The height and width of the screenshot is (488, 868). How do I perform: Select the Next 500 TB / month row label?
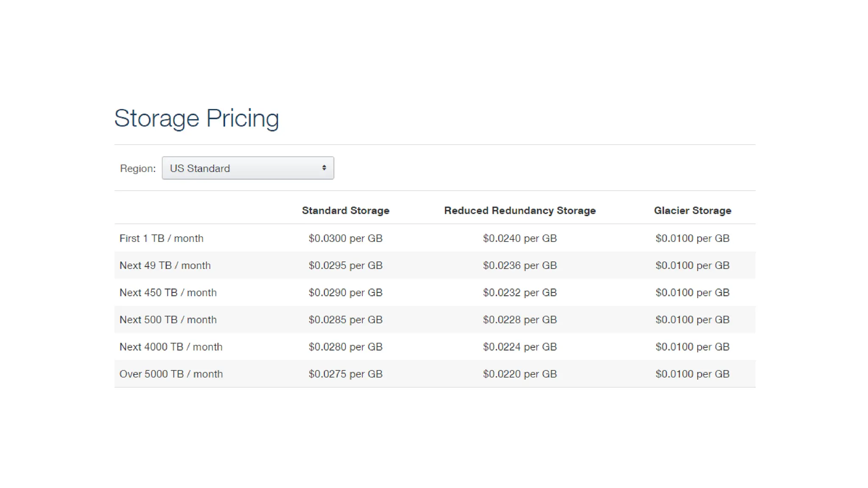[168, 320]
